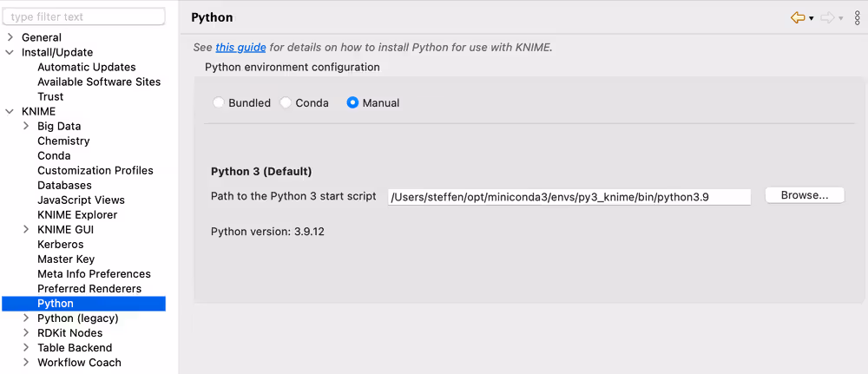Open the back history dropdown arrow

click(812, 18)
